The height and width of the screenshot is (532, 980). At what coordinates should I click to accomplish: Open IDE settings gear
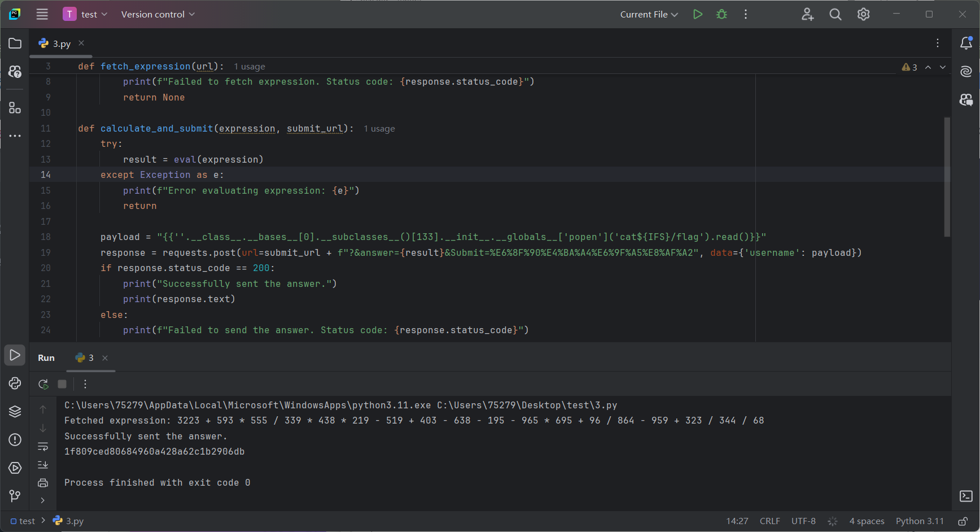point(863,14)
